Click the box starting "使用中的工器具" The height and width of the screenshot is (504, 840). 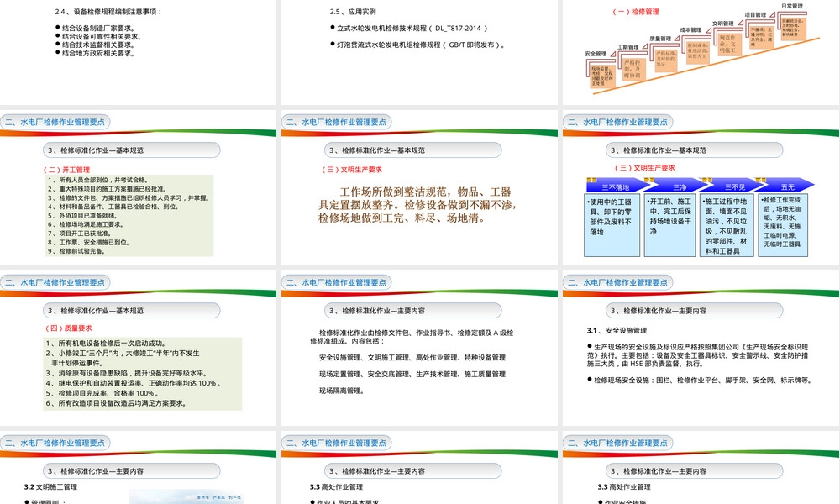(612, 225)
